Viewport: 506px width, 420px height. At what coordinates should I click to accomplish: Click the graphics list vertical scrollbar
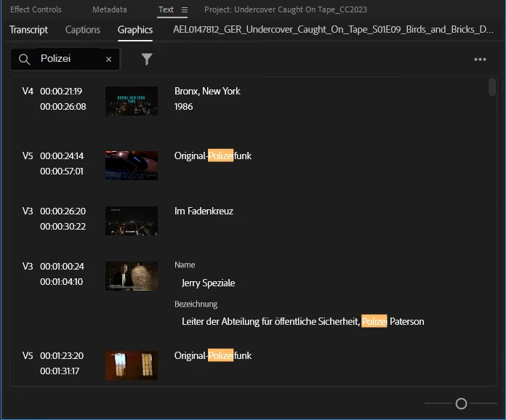pos(491,86)
